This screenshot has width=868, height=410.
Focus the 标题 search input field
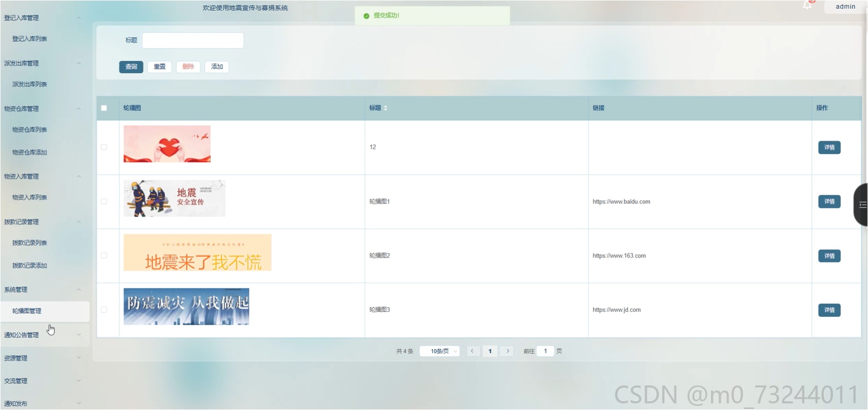click(193, 40)
